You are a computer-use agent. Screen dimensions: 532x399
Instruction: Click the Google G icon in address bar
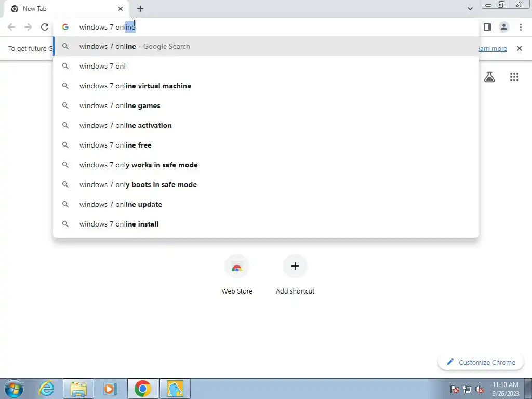pos(65,27)
